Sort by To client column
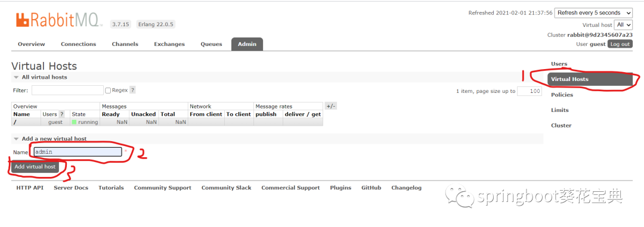 coord(239,114)
